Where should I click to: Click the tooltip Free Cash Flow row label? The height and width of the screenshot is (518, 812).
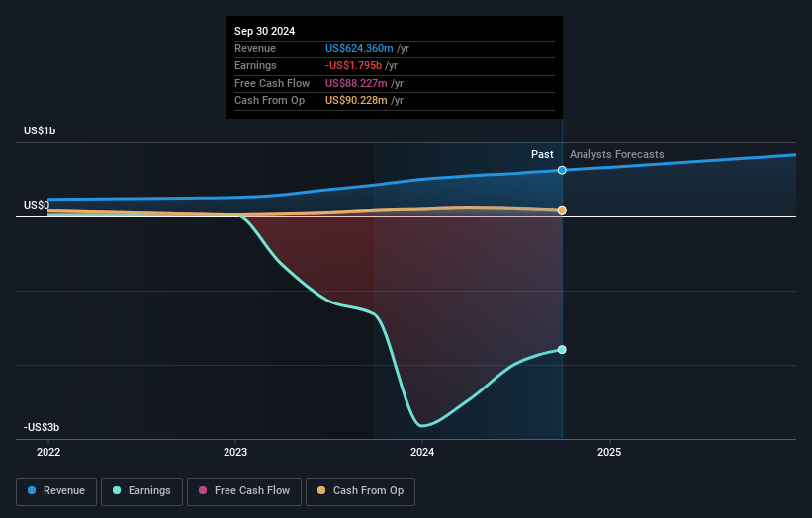click(x=272, y=83)
